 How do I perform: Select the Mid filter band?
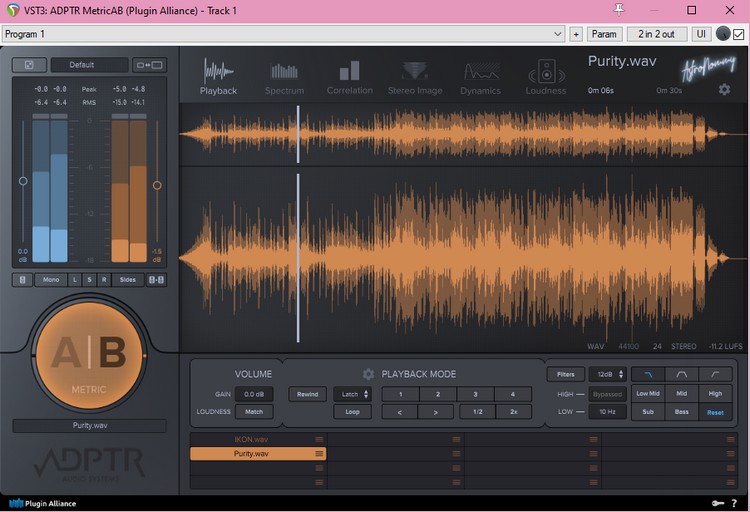(x=682, y=393)
